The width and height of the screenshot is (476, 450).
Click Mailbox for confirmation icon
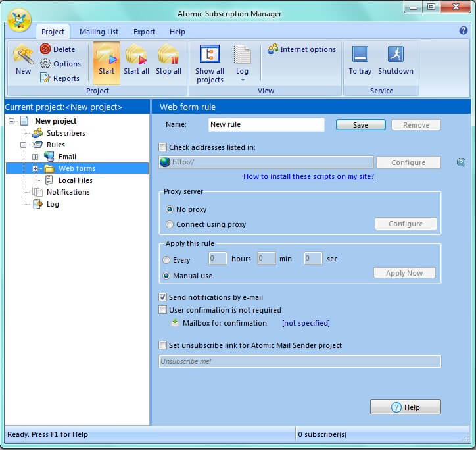coord(175,322)
